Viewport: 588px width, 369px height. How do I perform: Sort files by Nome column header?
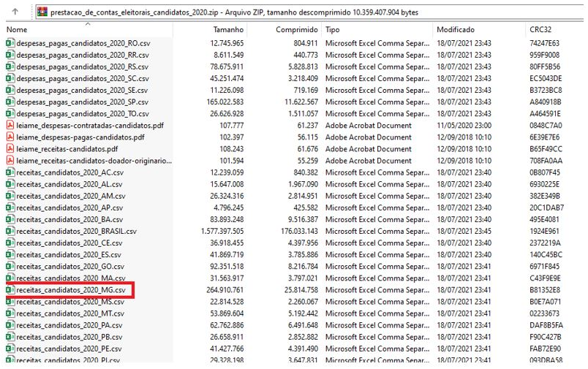click(x=17, y=30)
